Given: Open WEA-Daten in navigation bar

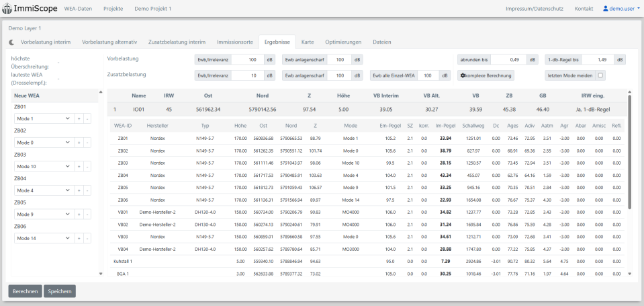Looking at the screenshot, I should [78, 9].
